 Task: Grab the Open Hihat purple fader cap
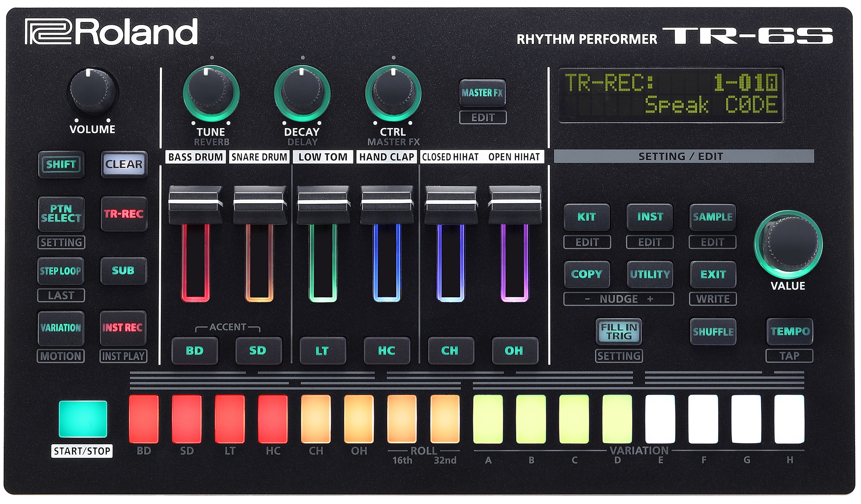click(515, 205)
